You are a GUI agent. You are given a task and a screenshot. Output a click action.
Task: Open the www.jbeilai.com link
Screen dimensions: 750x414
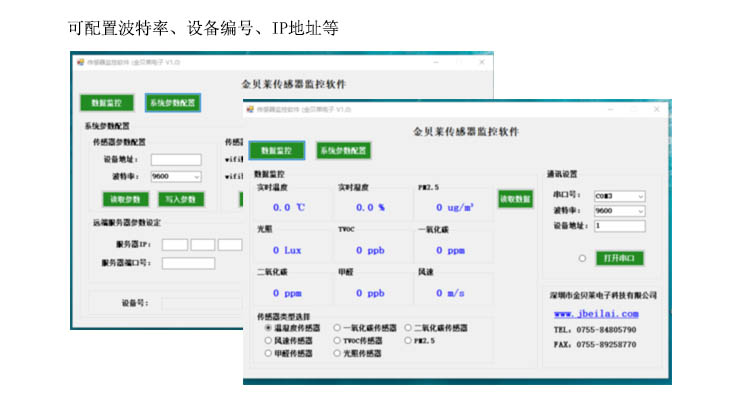point(596,314)
